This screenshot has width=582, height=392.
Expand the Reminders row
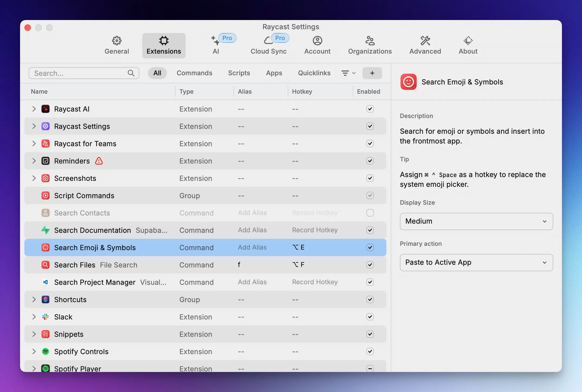[34, 161]
